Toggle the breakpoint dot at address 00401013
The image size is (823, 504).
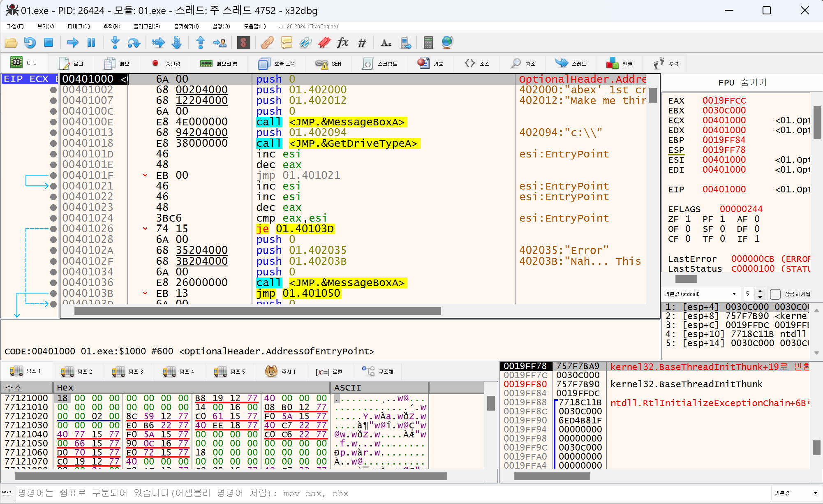point(53,132)
